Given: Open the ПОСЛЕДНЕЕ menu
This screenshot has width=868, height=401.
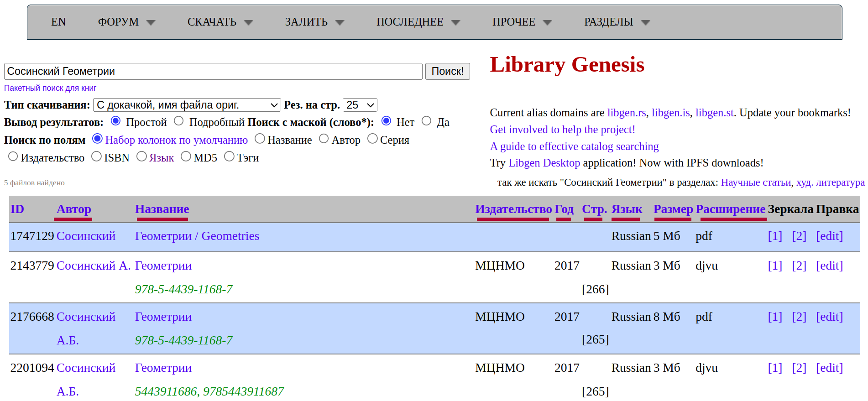Looking at the screenshot, I should tap(418, 22).
